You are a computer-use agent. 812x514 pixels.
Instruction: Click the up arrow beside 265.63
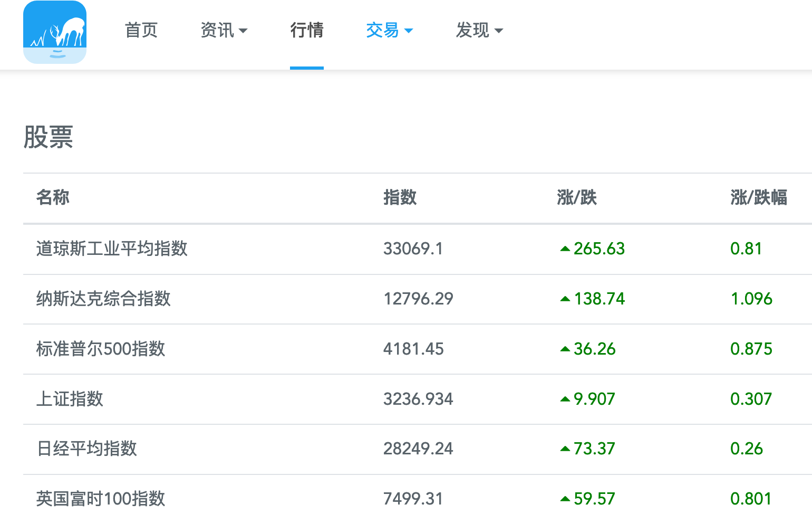coord(565,249)
